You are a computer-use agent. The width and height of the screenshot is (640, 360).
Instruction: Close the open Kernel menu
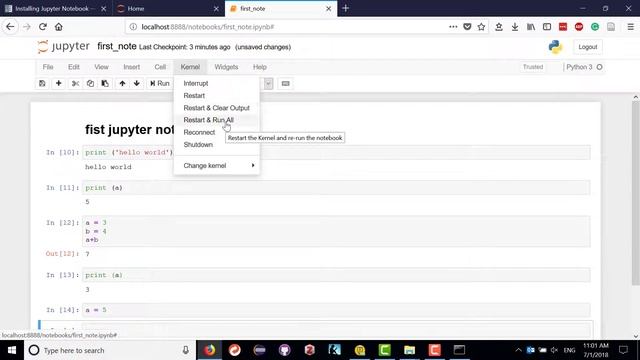coord(190,67)
